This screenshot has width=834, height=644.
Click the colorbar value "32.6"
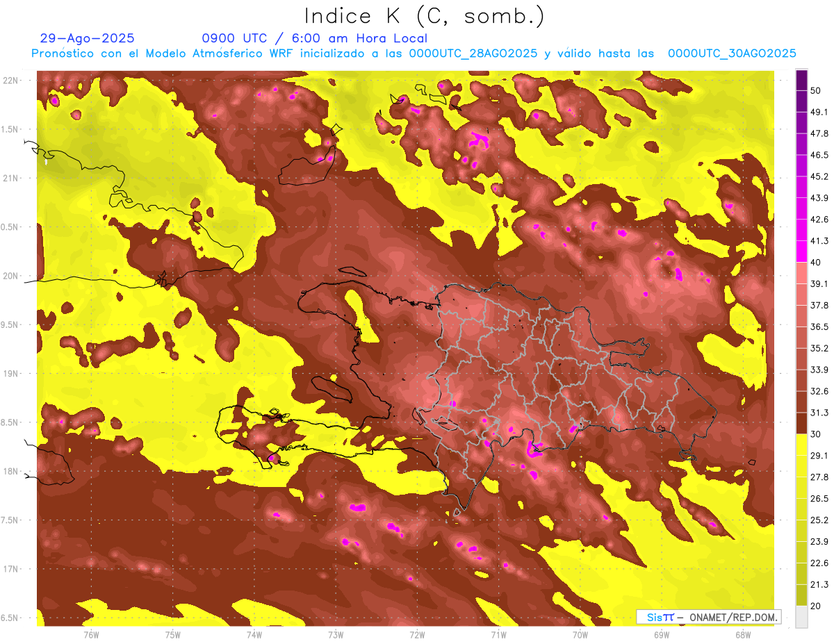pos(819,391)
